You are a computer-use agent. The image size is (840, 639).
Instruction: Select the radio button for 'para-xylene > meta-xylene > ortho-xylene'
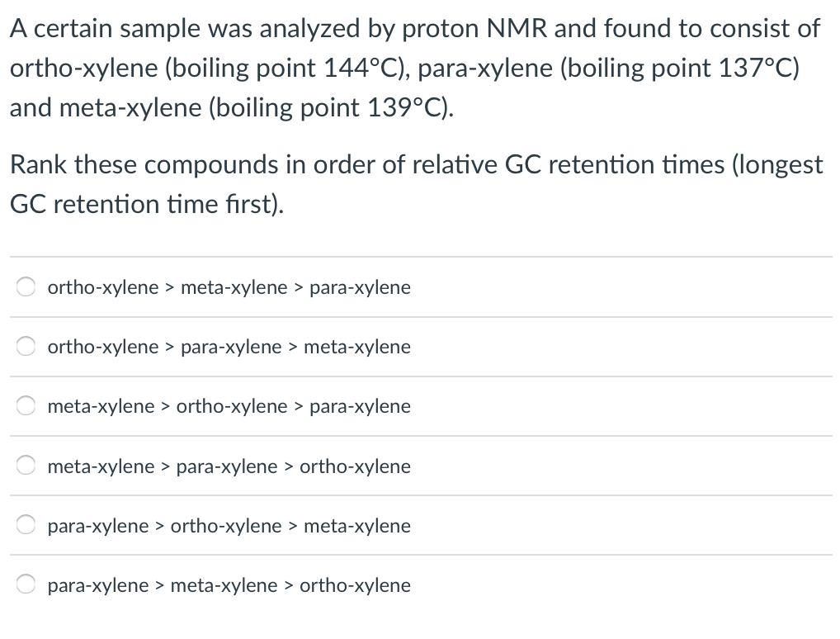(x=26, y=584)
